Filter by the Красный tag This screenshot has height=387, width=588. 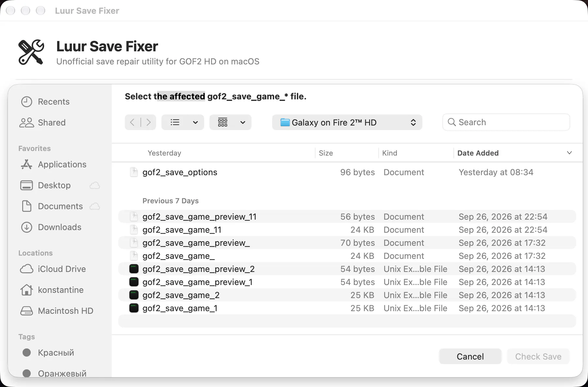pos(56,353)
